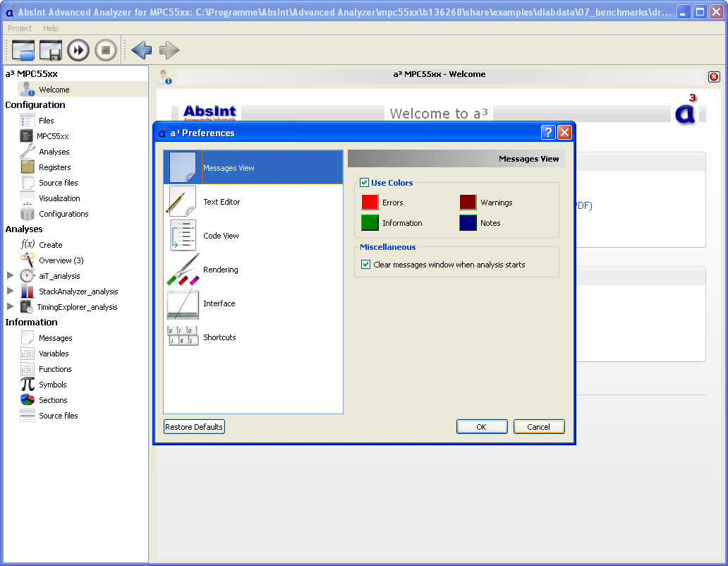Pick the Notes dark blue swatch
Viewport: 728px width, 566px height.
pos(468,223)
